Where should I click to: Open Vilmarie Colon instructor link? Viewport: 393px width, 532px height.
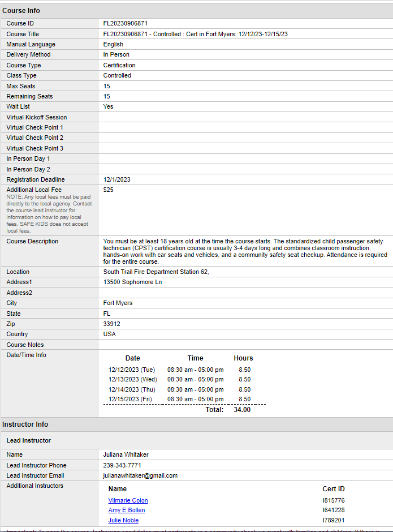[x=128, y=500]
